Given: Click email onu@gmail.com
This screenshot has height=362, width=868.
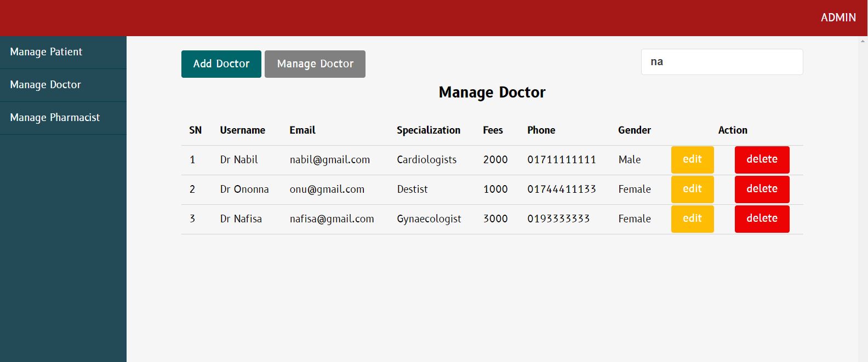Looking at the screenshot, I should (327, 189).
